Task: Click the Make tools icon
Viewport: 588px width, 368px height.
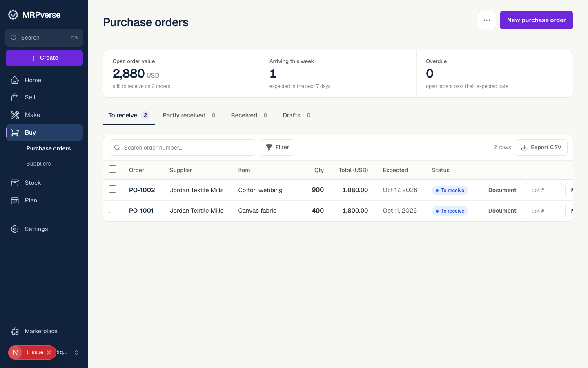Action: click(15, 115)
